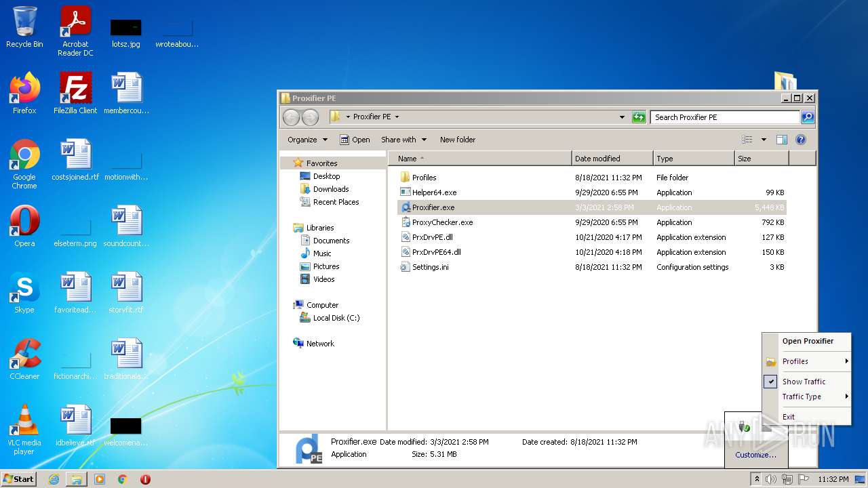
Task: Select the CCleaner desktop shortcut
Action: point(24,359)
